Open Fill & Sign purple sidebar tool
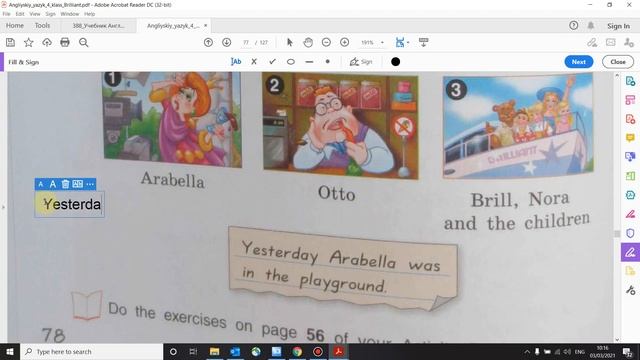The image size is (640, 360). pos(630,252)
